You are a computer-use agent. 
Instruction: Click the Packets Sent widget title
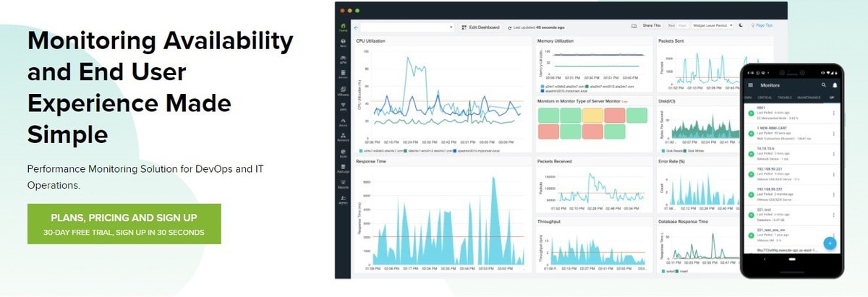point(671,41)
